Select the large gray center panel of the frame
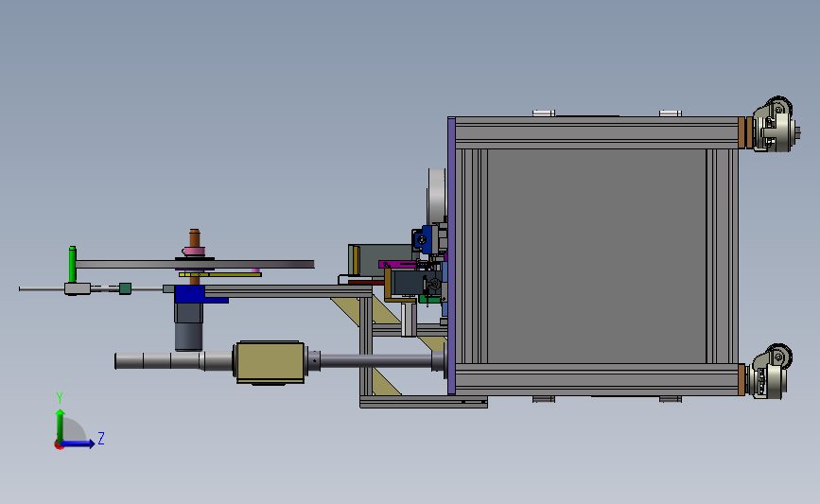The image size is (820, 504). 596,255
